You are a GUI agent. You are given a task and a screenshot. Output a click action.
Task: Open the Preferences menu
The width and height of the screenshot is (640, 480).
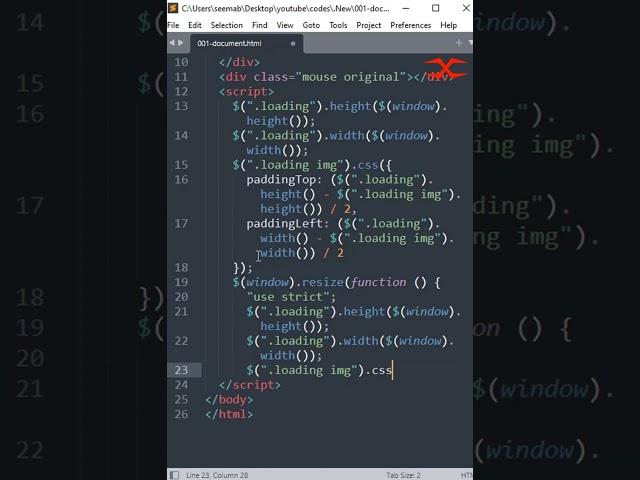pyautogui.click(x=411, y=25)
